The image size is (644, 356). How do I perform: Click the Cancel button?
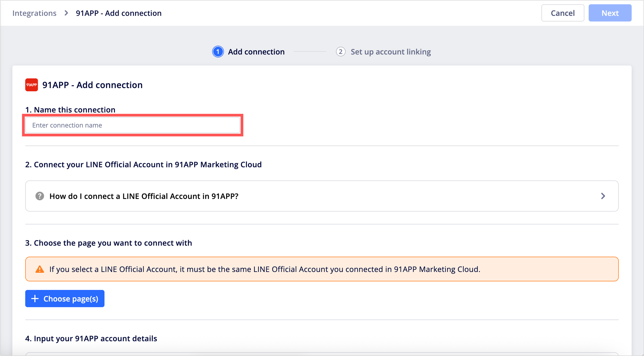pos(563,13)
